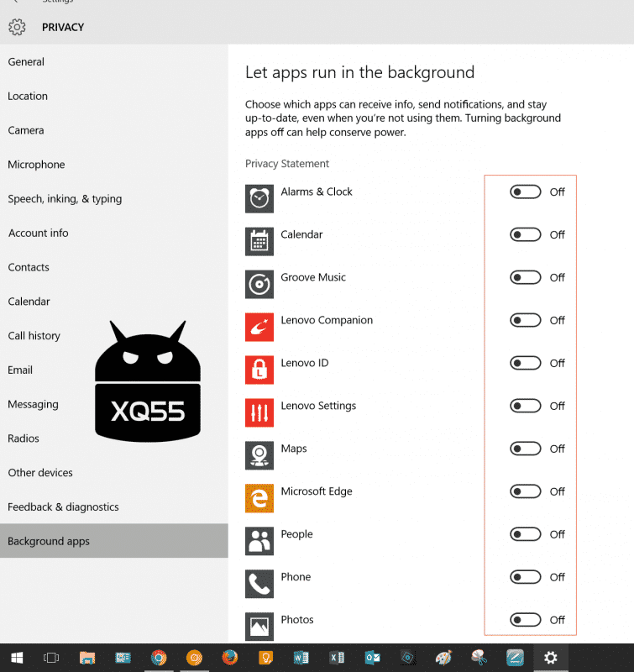
Task: Go to Microphone privacy settings
Action: pyautogui.click(x=36, y=165)
